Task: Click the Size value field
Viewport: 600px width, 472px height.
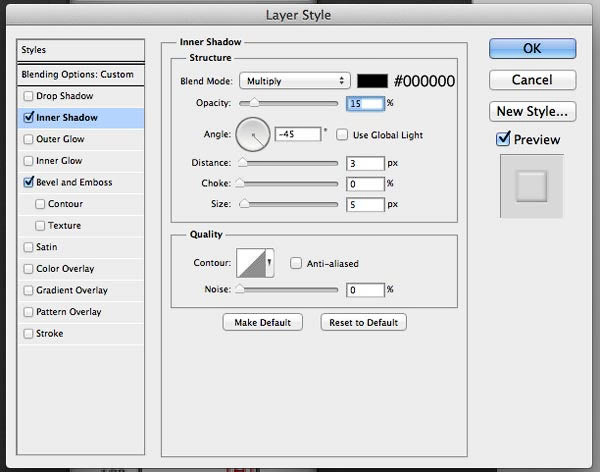Action: tap(365, 205)
